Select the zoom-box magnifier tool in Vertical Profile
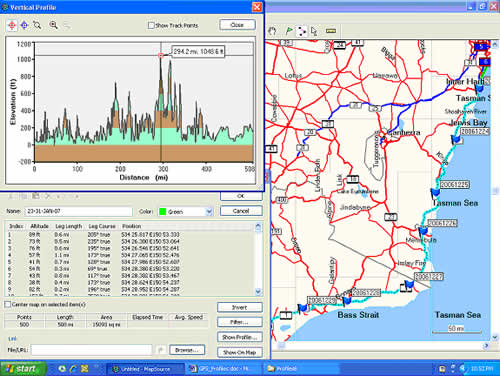 coord(37,25)
